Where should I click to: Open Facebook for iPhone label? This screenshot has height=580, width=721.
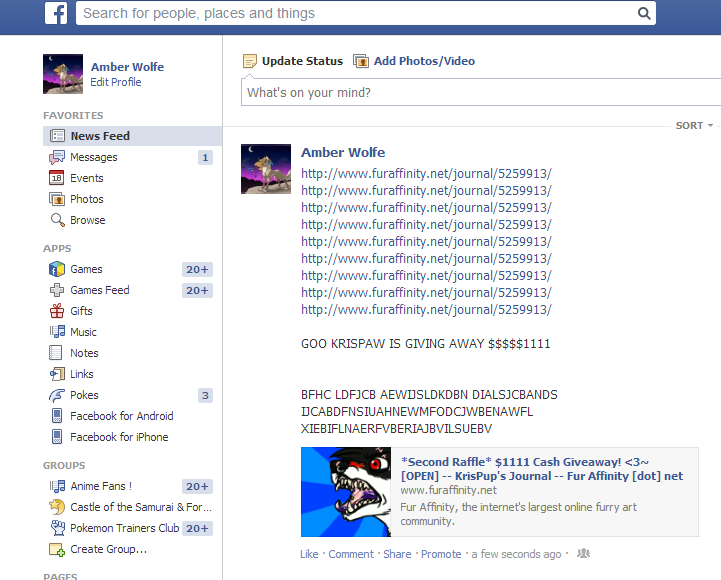tap(119, 437)
